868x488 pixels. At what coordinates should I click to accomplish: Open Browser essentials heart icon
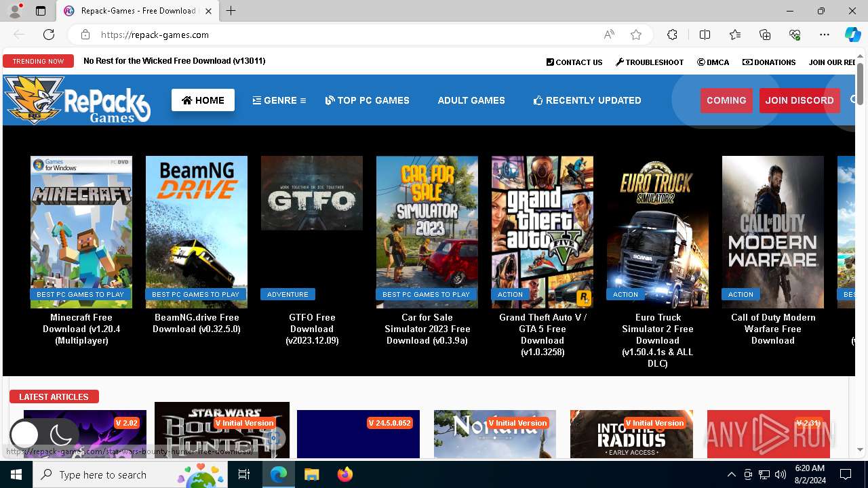tap(795, 35)
